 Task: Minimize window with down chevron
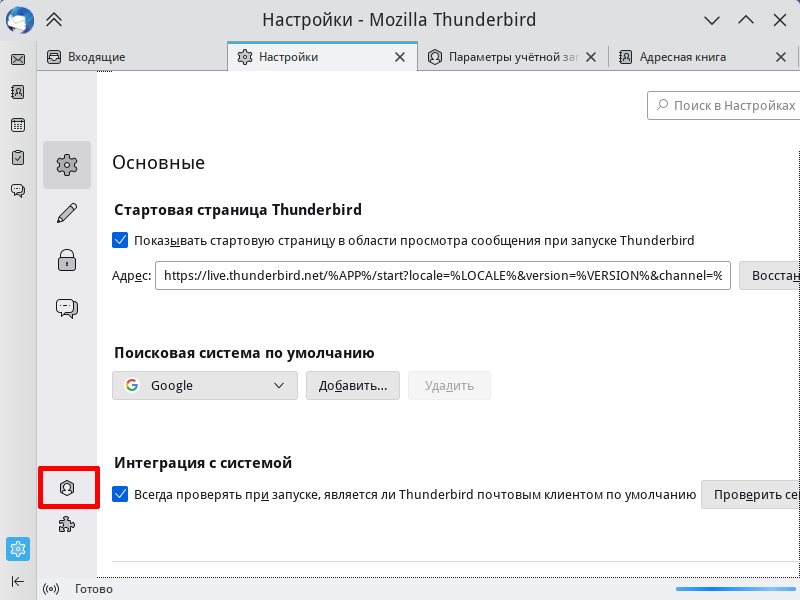[x=712, y=20]
